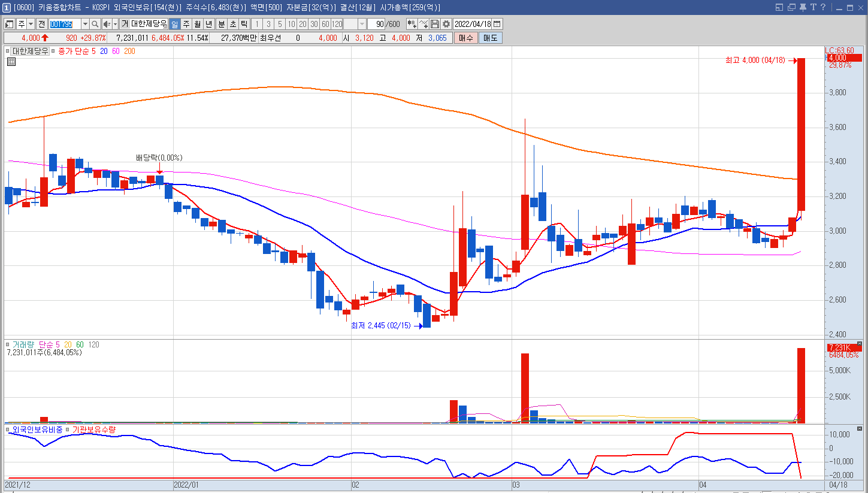
Task: Toggle the left sidebar panel icon
Action: point(10,24)
